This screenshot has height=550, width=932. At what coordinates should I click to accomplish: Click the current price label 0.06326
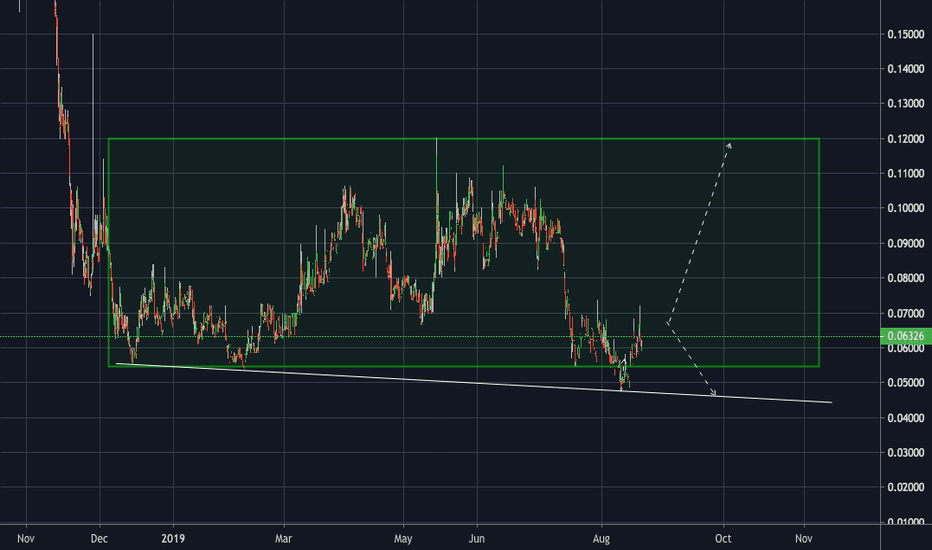coord(906,337)
